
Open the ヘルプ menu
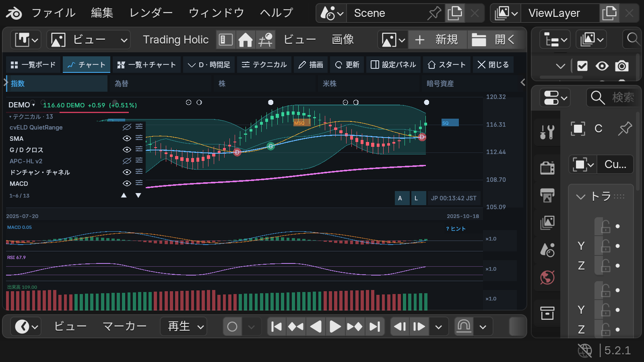click(276, 13)
